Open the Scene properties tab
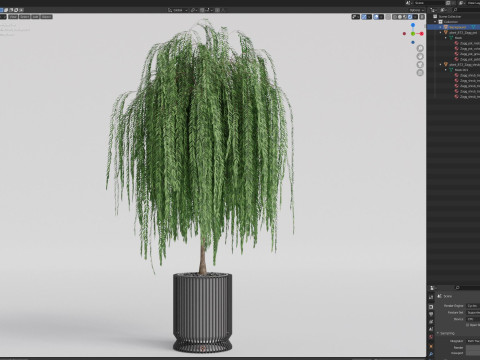This screenshot has width=480, height=360. [x=431, y=329]
